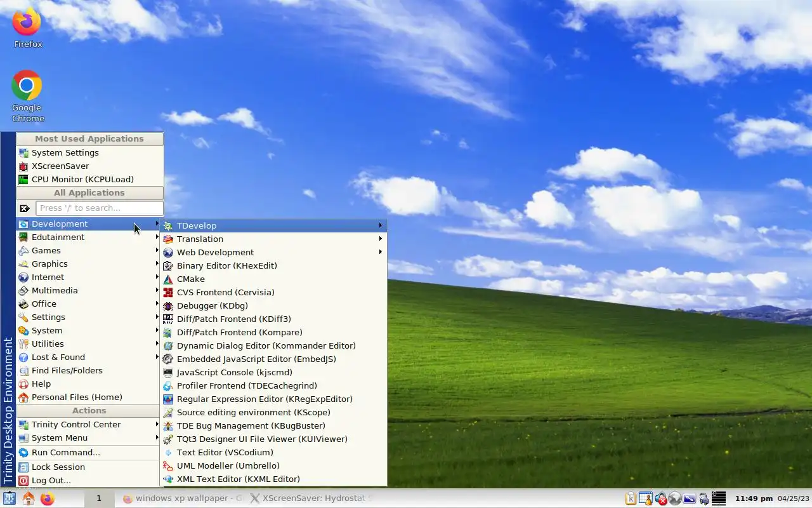Switch to the XScreenSaver Hydrostat window
Viewport: 812px width, 508px height.
(311, 498)
